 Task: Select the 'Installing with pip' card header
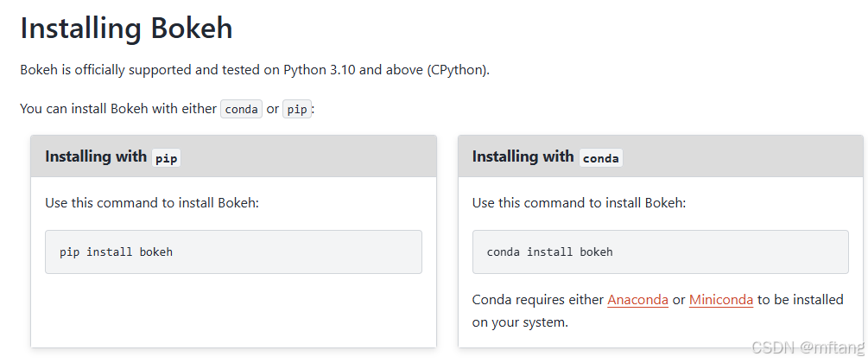click(x=233, y=156)
